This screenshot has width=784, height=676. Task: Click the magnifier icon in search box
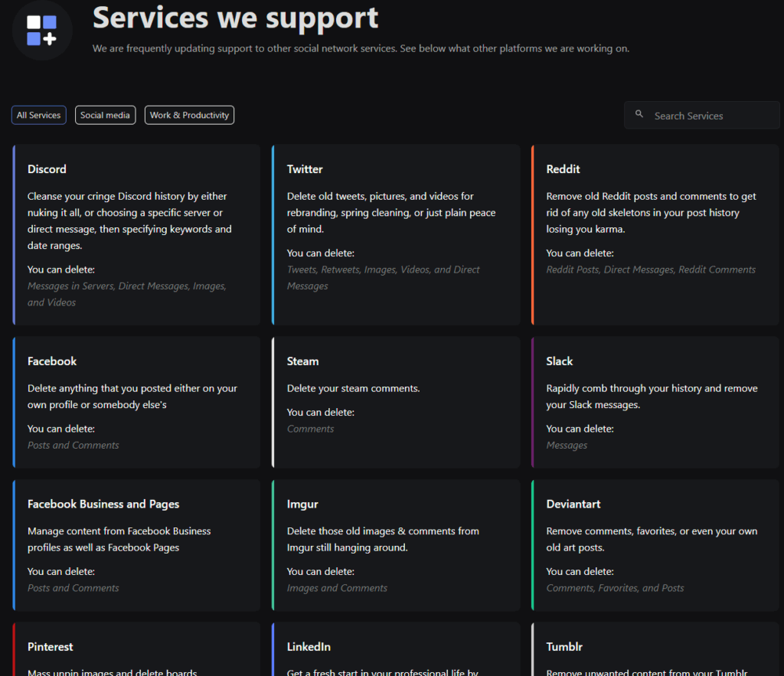639,115
